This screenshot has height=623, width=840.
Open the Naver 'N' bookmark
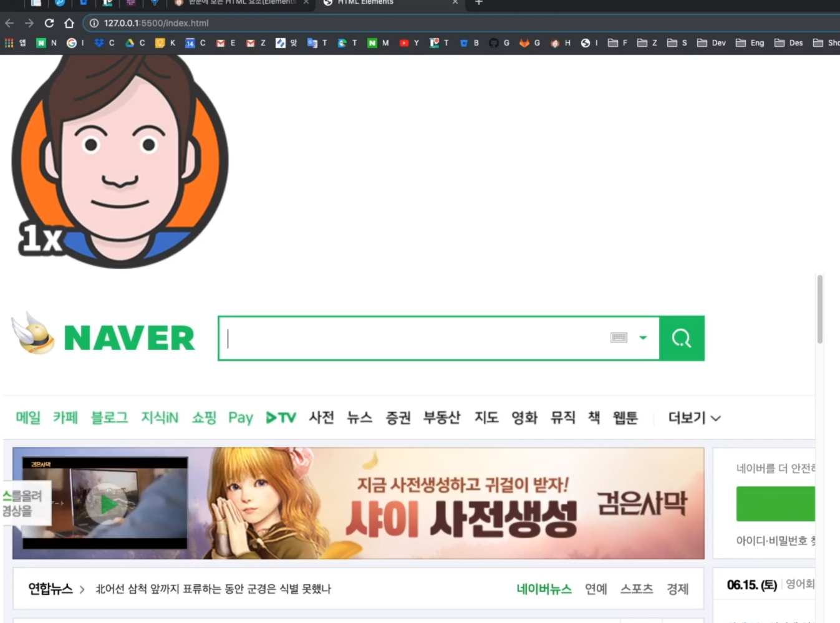click(x=46, y=43)
